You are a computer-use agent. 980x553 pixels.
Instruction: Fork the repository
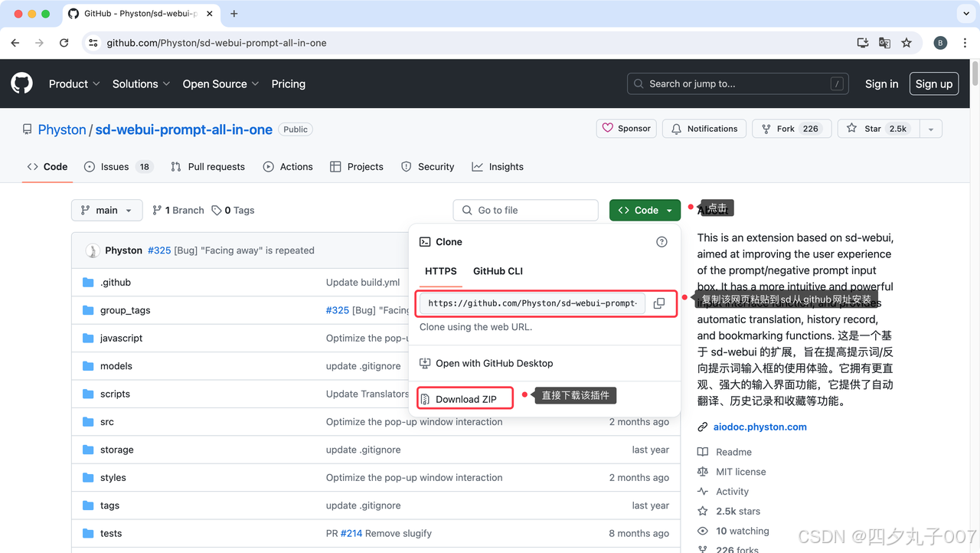coord(792,129)
